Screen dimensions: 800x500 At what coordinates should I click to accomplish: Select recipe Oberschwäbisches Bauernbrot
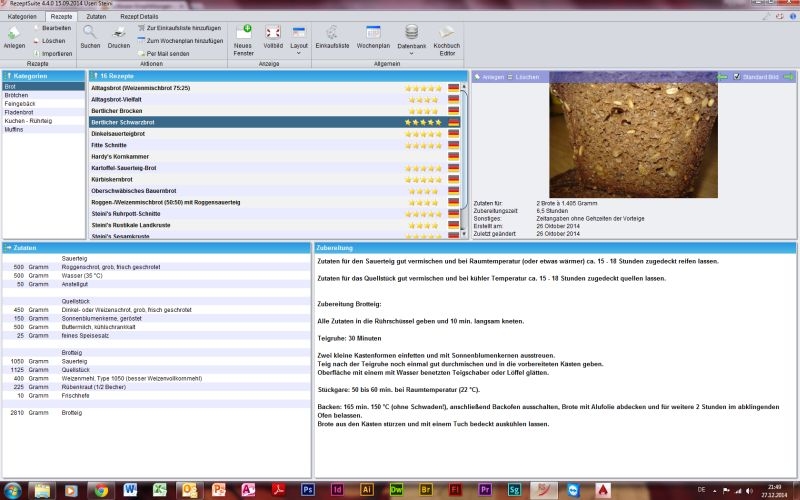pos(274,191)
